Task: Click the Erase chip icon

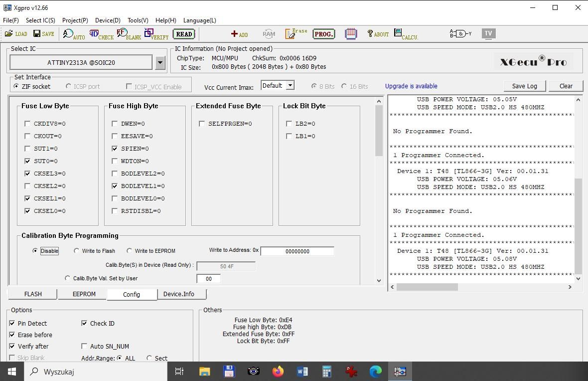Action: [x=296, y=33]
